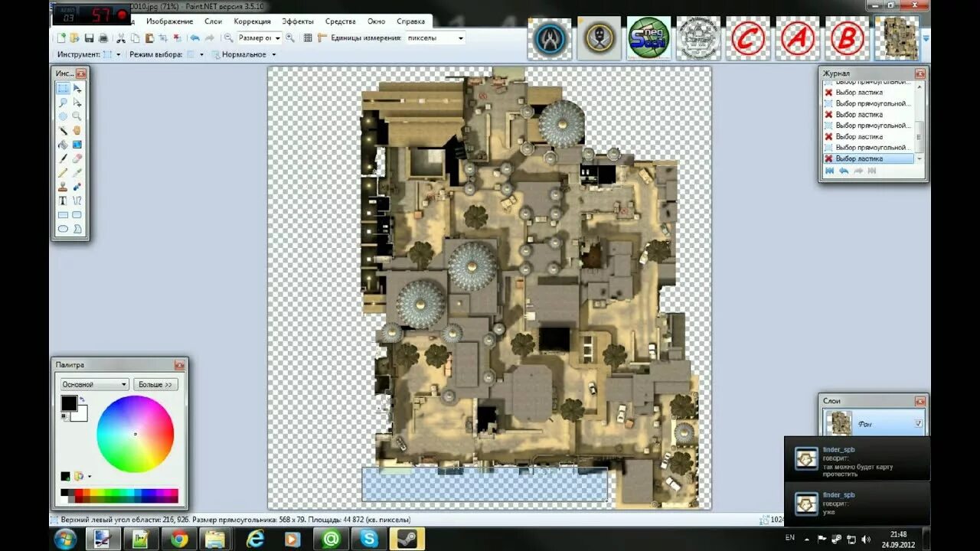Viewport: 980px width, 551px height.
Task: Show hidden system tray icons arrow
Action: 806,539
